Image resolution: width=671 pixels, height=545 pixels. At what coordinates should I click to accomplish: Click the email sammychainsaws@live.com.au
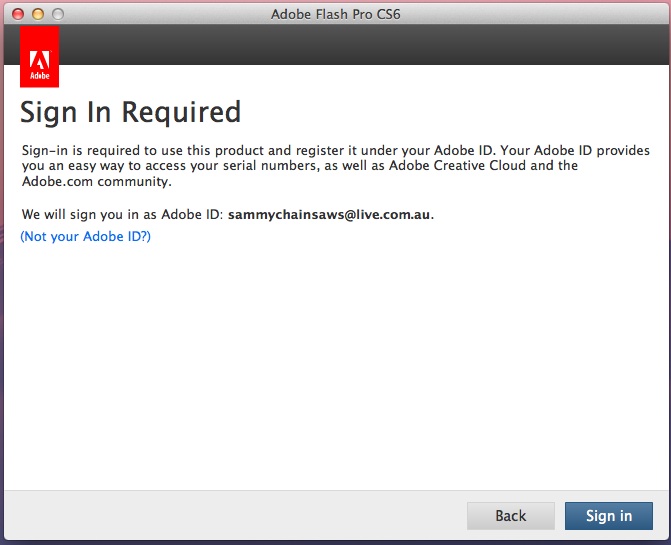coord(329,214)
